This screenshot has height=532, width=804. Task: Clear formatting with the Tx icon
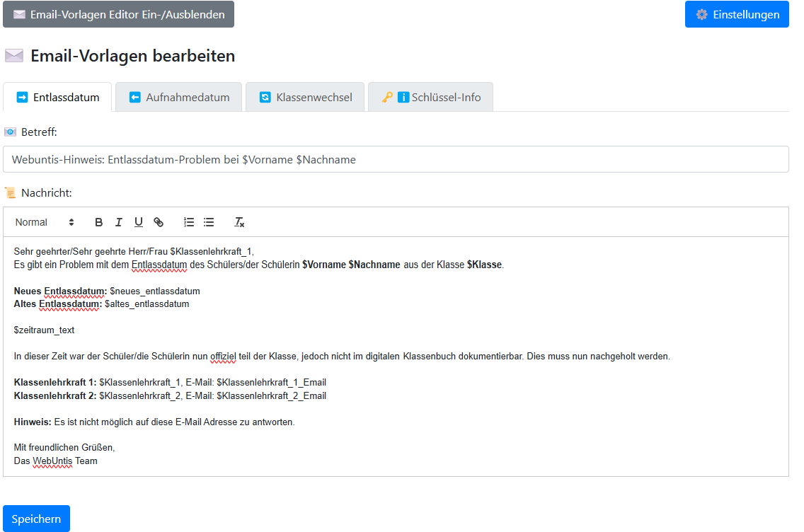[239, 222]
